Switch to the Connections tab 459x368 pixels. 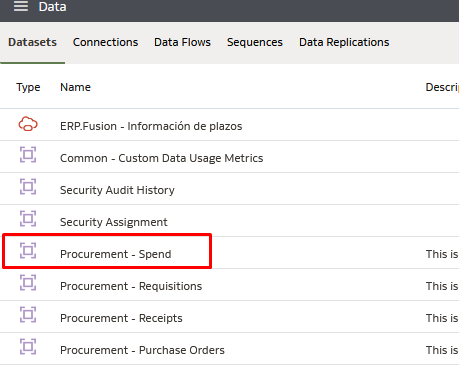tap(105, 42)
